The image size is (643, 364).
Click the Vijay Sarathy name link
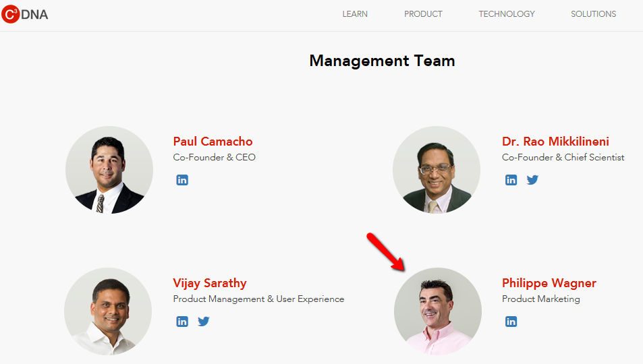210,283
